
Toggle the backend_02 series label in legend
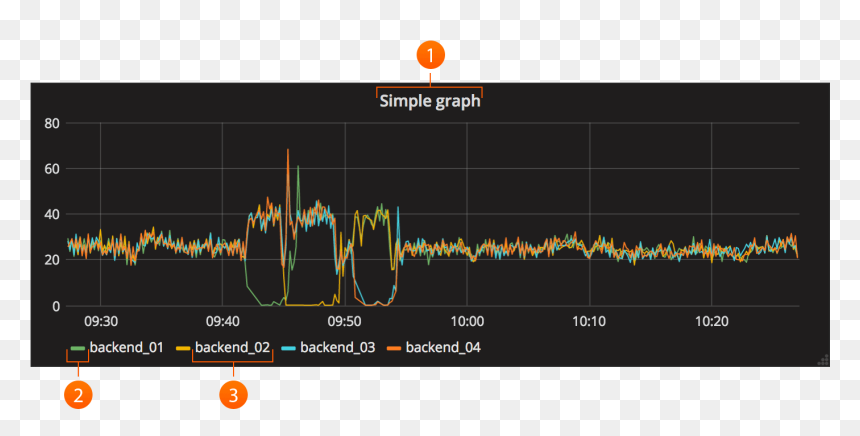point(233,348)
